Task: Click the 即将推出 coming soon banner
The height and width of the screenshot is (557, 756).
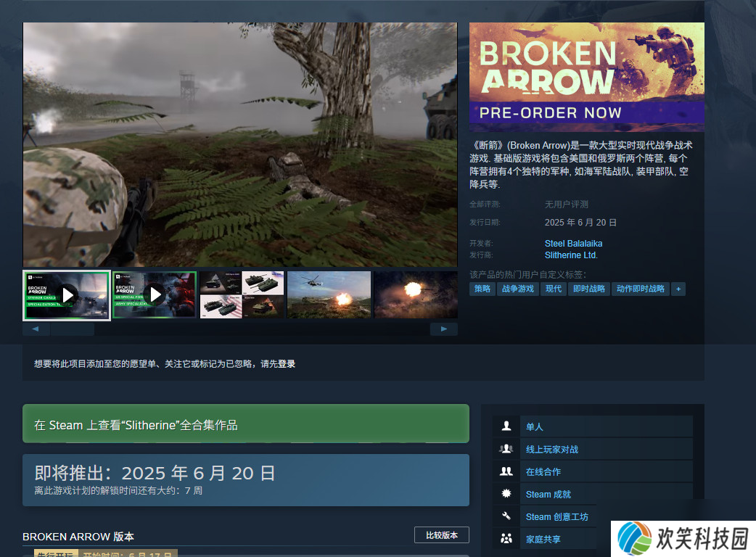Action: point(246,480)
